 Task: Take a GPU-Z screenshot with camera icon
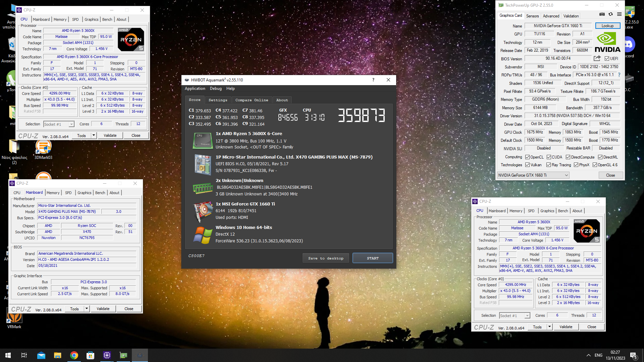point(602,14)
